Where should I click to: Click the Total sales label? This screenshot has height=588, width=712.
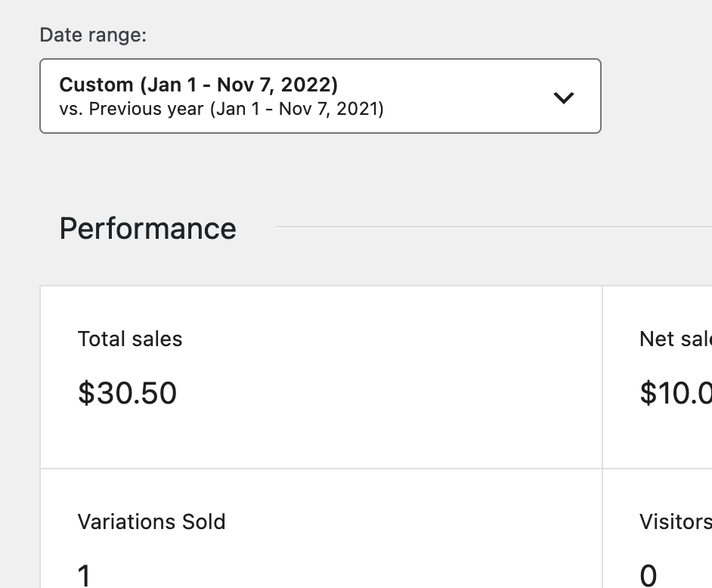click(x=130, y=339)
